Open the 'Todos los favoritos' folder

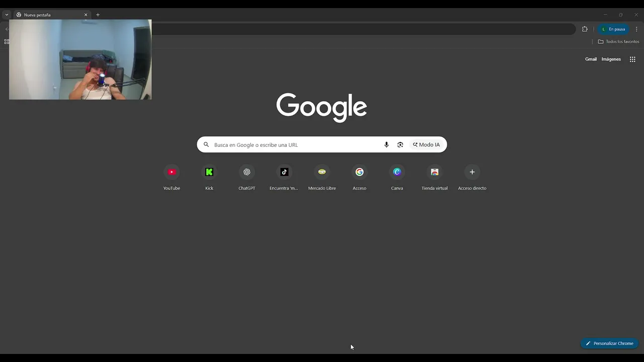pyautogui.click(x=618, y=42)
